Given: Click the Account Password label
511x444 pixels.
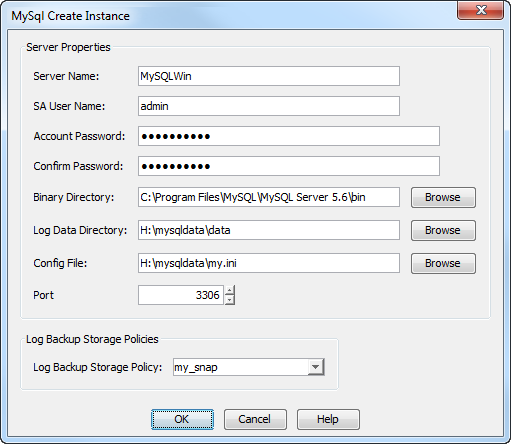Looking at the screenshot, I should coord(79,136).
